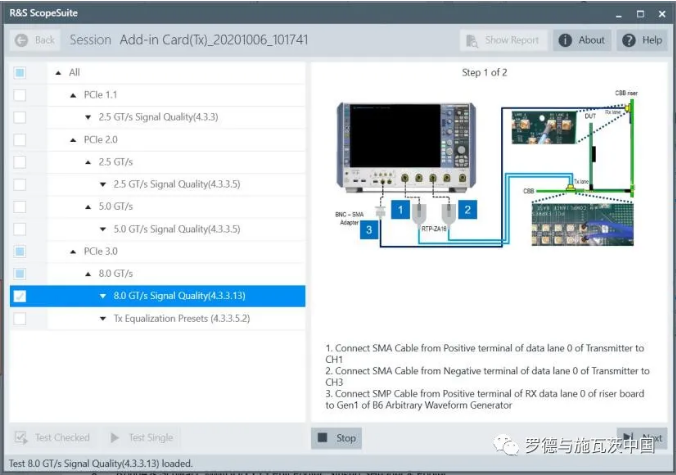Viewport: 676px width, 475px height.
Task: Click the Test Checked icon
Action: [x=21, y=438]
